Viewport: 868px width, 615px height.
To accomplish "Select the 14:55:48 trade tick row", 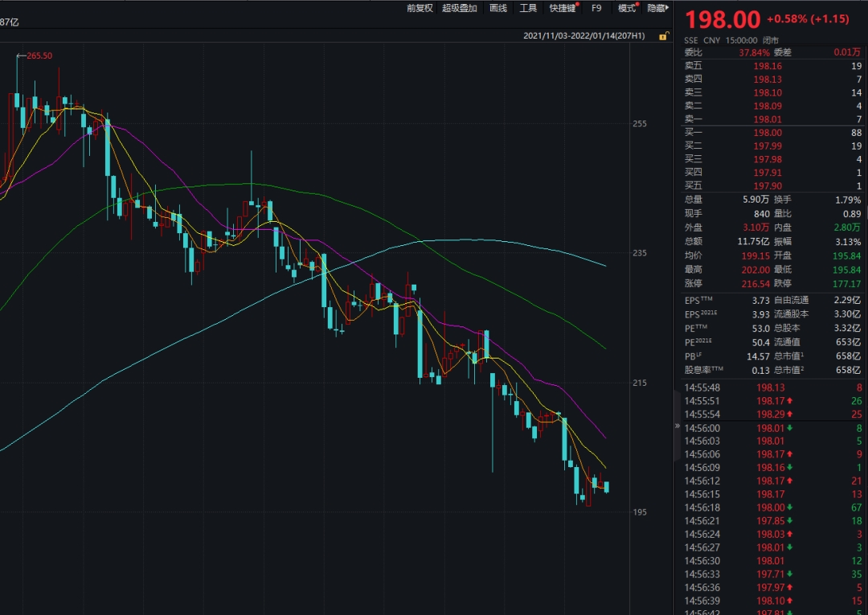I will 773,387.
